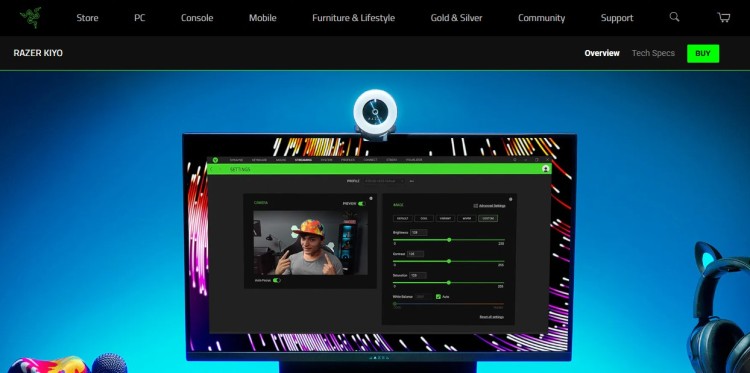Open the Support menu

pos(617,18)
